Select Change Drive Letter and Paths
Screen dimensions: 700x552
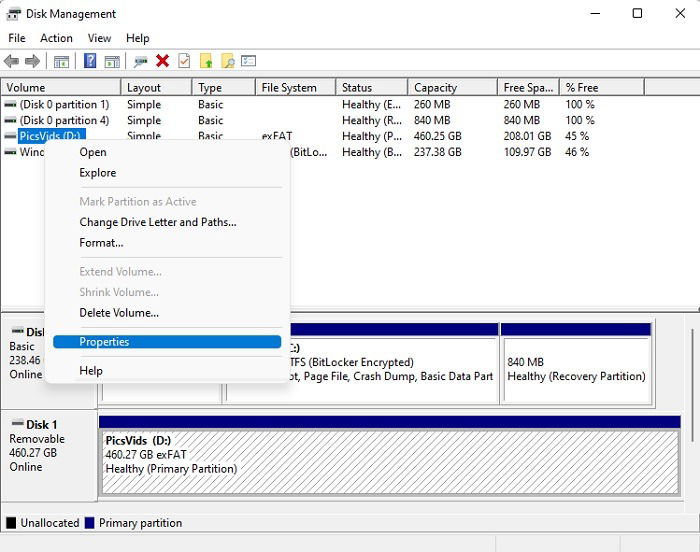(x=167, y=222)
